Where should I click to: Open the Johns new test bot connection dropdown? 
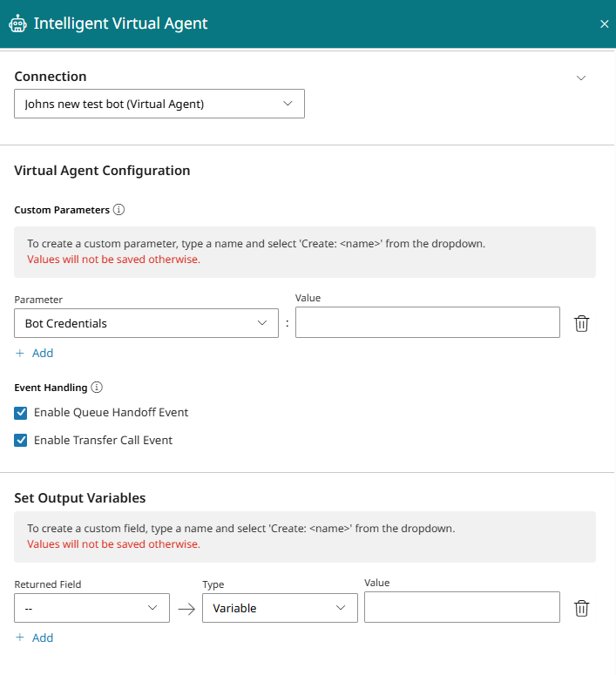pos(159,104)
